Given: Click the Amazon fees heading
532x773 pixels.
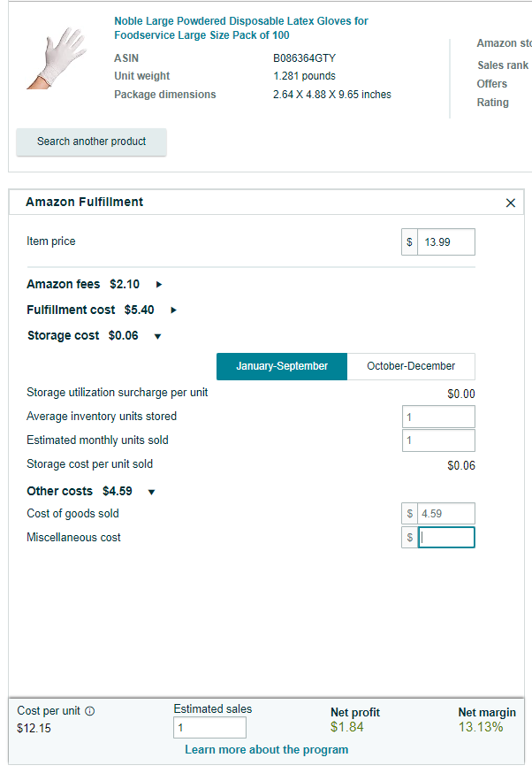Looking at the screenshot, I should (x=63, y=285).
